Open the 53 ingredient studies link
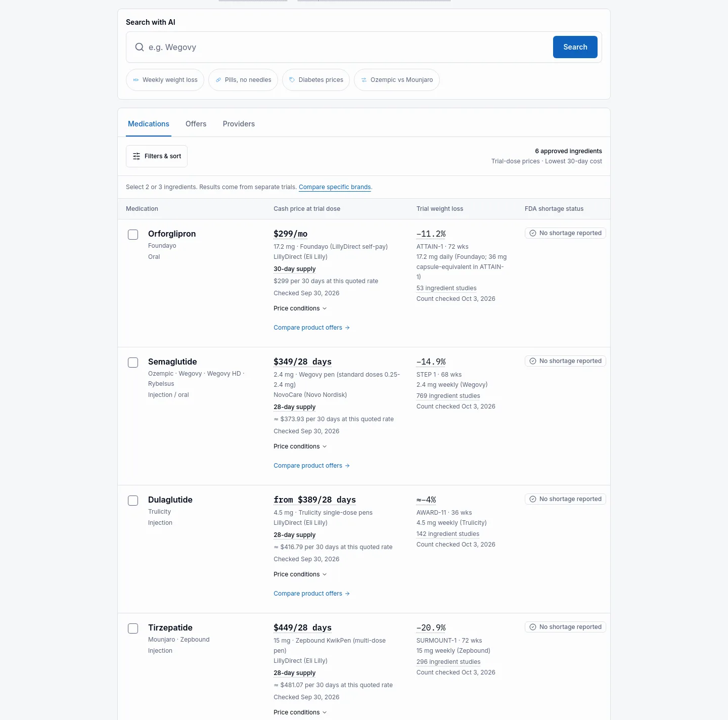The height and width of the screenshot is (720, 728). coord(446,288)
